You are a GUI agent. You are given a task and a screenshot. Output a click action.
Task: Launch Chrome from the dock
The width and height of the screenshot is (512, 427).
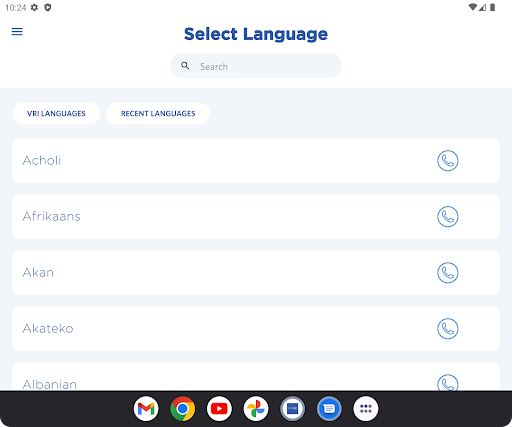pyautogui.click(x=183, y=409)
